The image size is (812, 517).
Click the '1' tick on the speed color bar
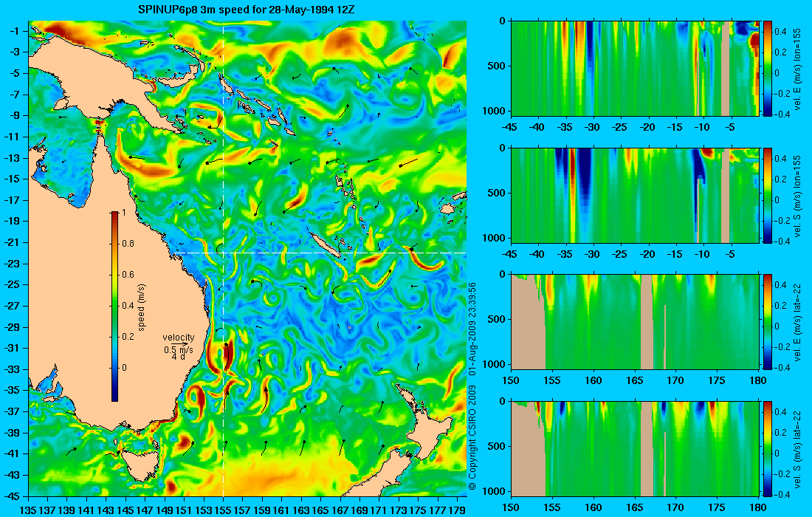pos(123,213)
